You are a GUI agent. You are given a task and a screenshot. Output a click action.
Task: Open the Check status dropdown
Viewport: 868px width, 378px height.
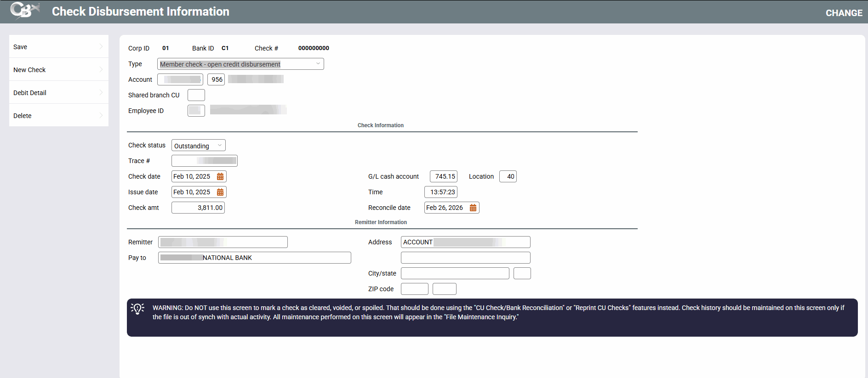[x=198, y=146]
